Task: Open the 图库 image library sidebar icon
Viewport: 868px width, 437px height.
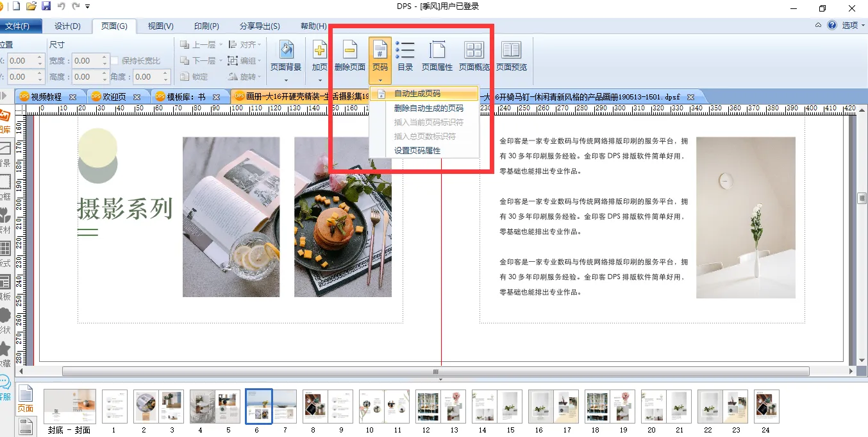Action: (5, 122)
